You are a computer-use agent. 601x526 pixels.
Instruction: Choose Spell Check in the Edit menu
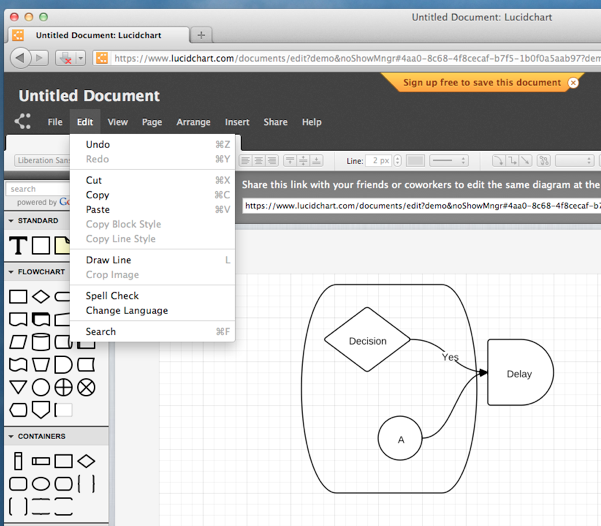153,296
